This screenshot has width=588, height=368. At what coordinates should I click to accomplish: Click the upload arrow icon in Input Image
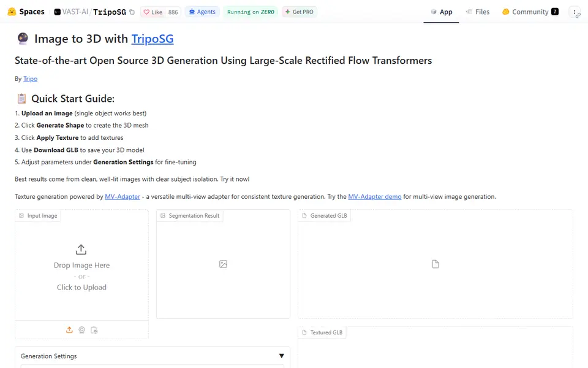click(81, 250)
